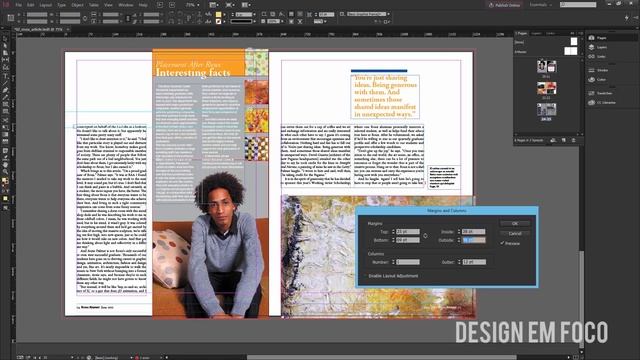Click the Outside margin input field
The width and height of the screenshot is (640, 360).
[x=473, y=240]
